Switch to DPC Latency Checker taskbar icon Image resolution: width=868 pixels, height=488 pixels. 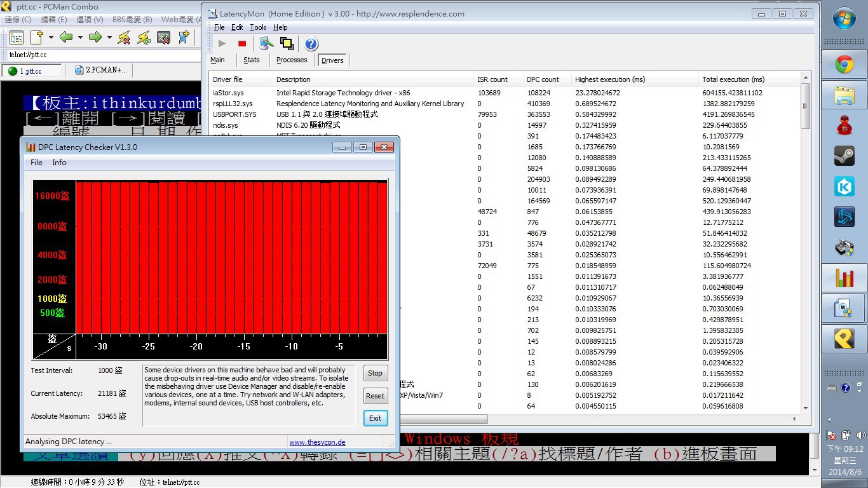pyautogui.click(x=844, y=278)
